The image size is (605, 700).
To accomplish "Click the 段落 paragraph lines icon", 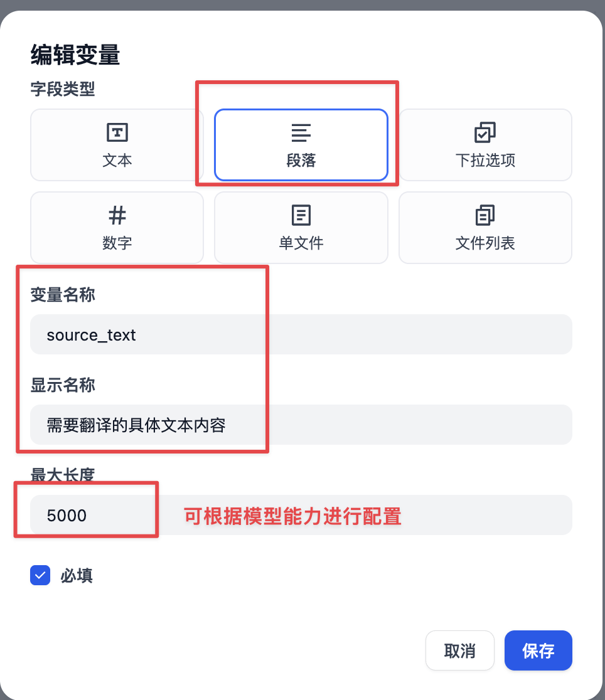I will coord(301,132).
